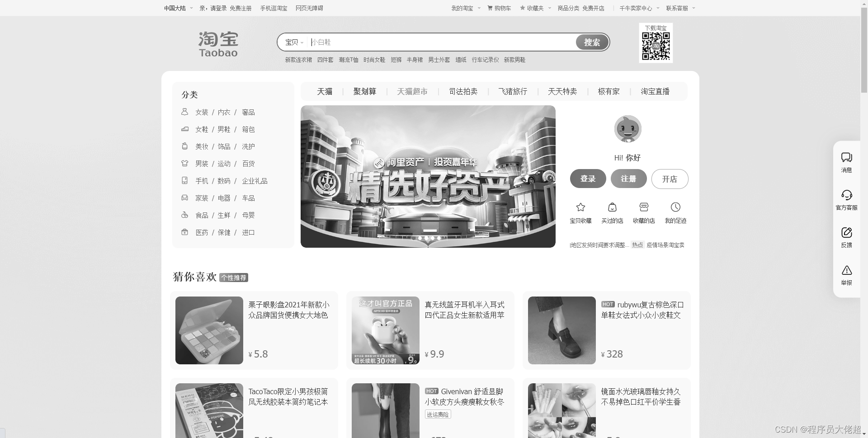Open 买过的店 bag icon

click(x=612, y=207)
